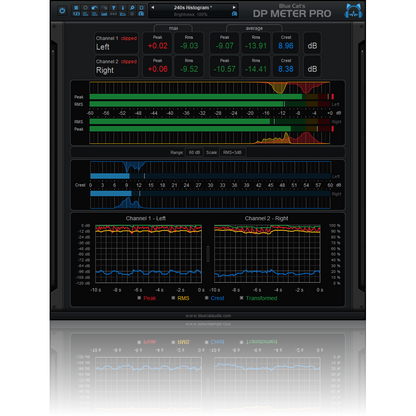The width and height of the screenshot is (416, 416).
Task: Click average Peak value -10.57
Action: click(225, 69)
